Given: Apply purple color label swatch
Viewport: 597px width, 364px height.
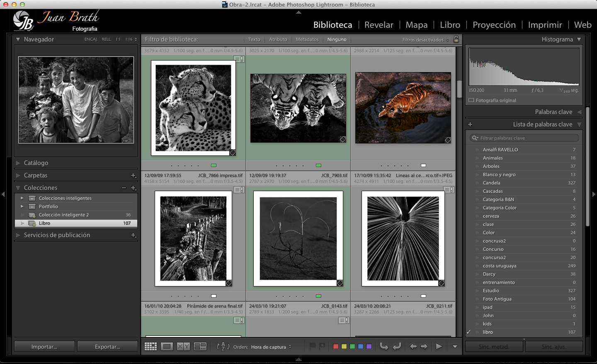Looking at the screenshot, I should [369, 347].
